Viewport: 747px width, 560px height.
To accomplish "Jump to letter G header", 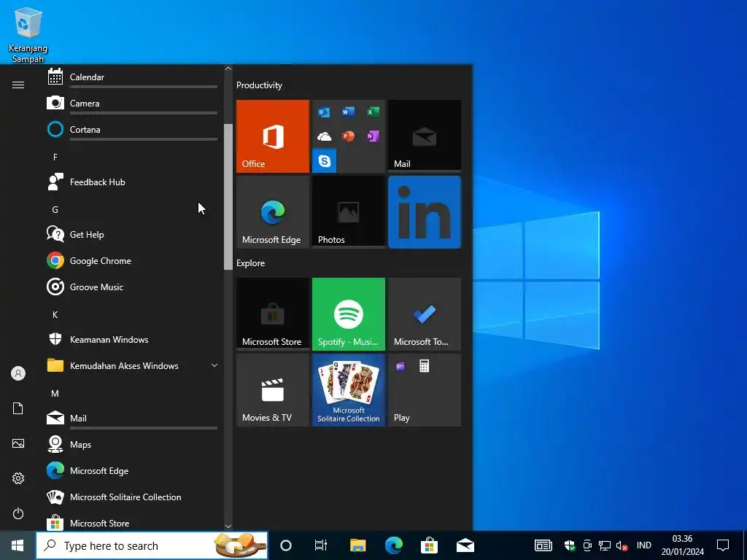I will 55,209.
